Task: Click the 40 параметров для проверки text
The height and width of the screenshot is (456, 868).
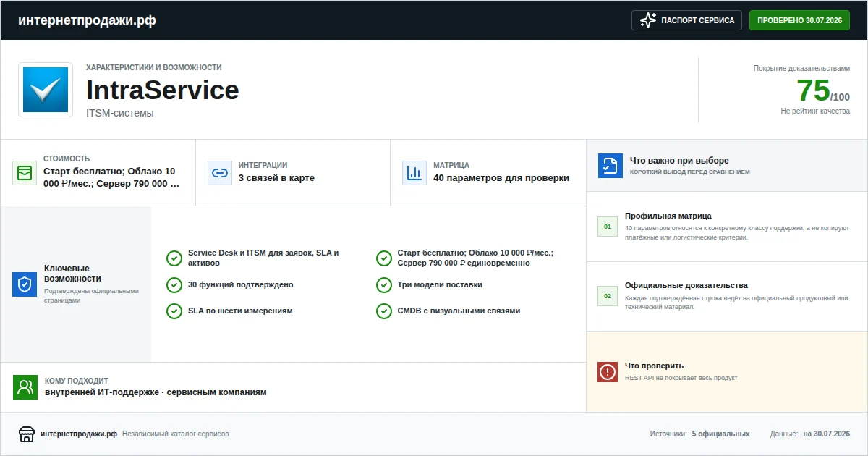Action: (501, 178)
